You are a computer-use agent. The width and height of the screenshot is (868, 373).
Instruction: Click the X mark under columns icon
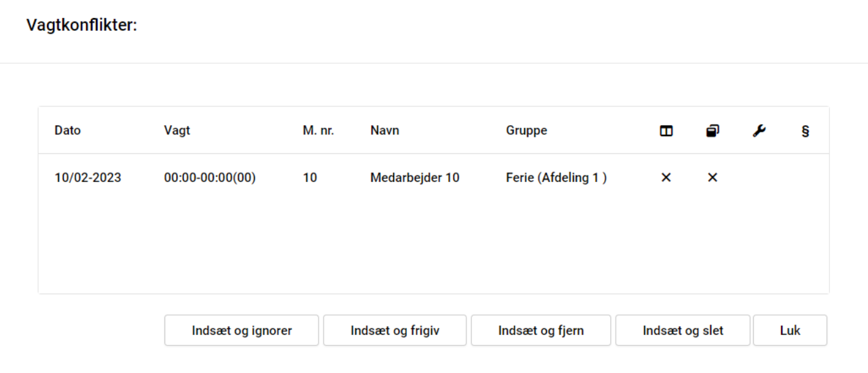(666, 177)
